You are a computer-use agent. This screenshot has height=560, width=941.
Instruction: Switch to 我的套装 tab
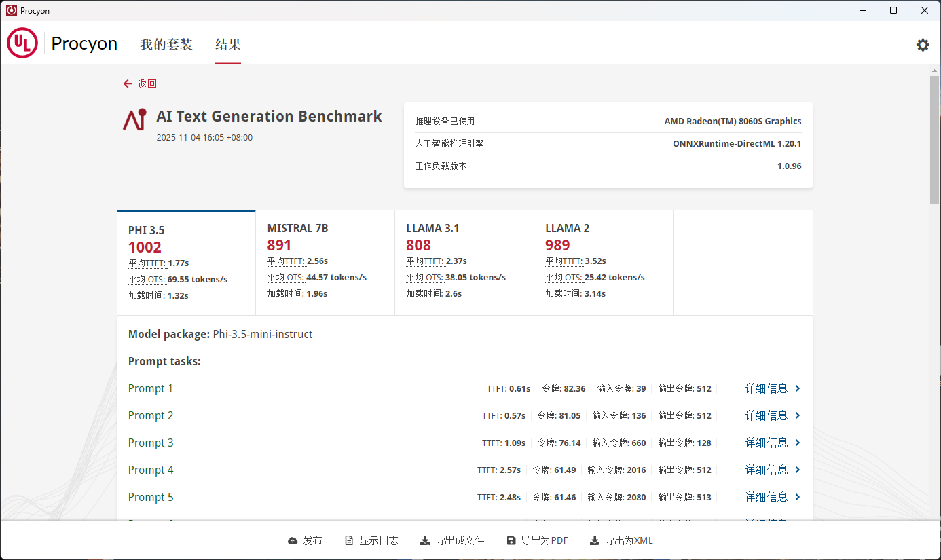click(166, 45)
